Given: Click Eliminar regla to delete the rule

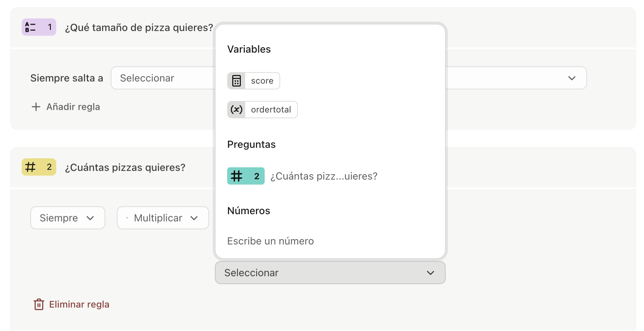Looking at the screenshot, I should click(x=79, y=304).
